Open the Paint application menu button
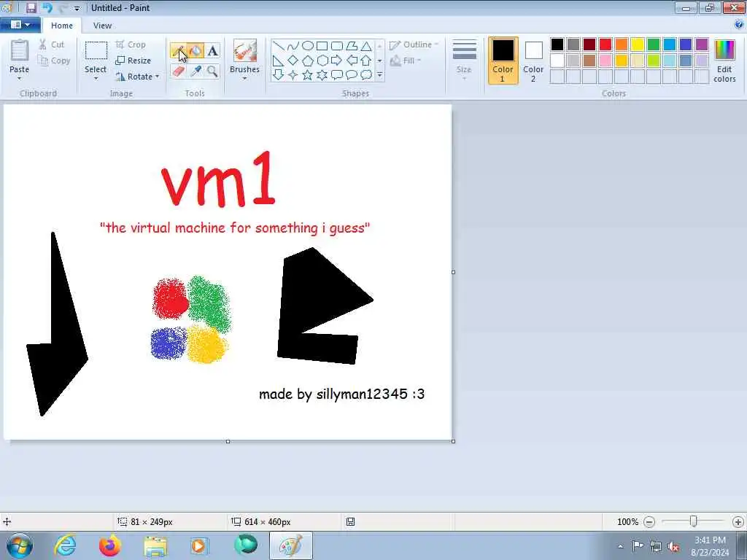The image size is (747, 560). click(x=20, y=25)
